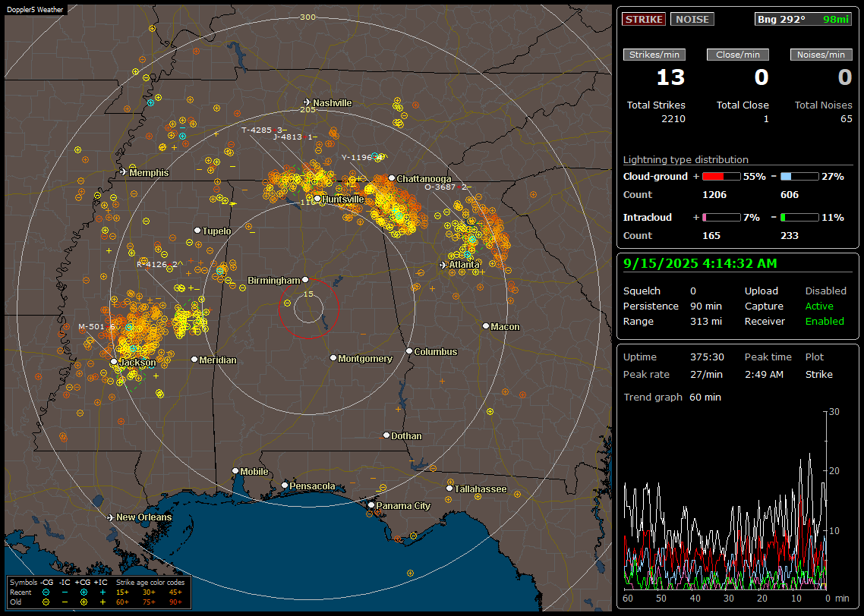864x616 pixels.
Task: Click the Trend graph 60 min label
Action: (x=672, y=398)
